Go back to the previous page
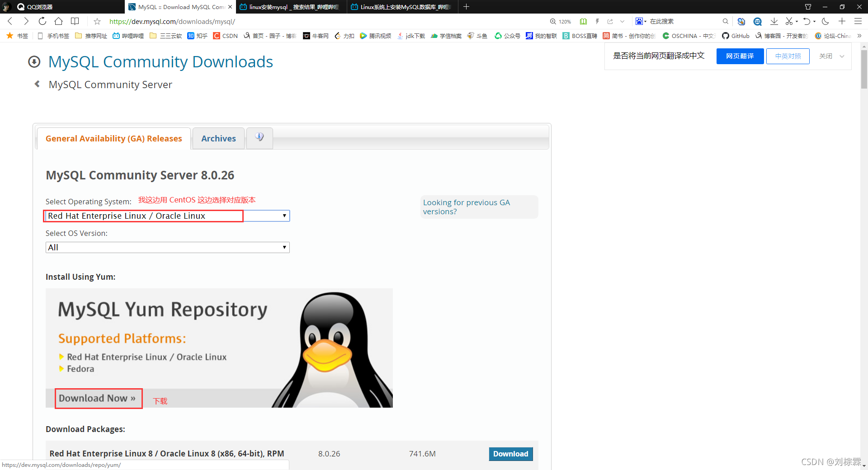 click(x=10, y=21)
